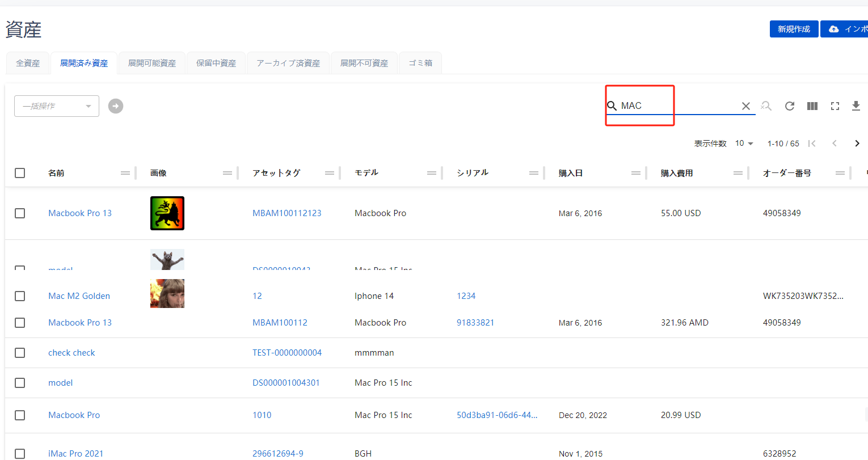This screenshot has height=460, width=868.
Task: Open the アーカイブ済資産 tab
Action: click(288, 63)
